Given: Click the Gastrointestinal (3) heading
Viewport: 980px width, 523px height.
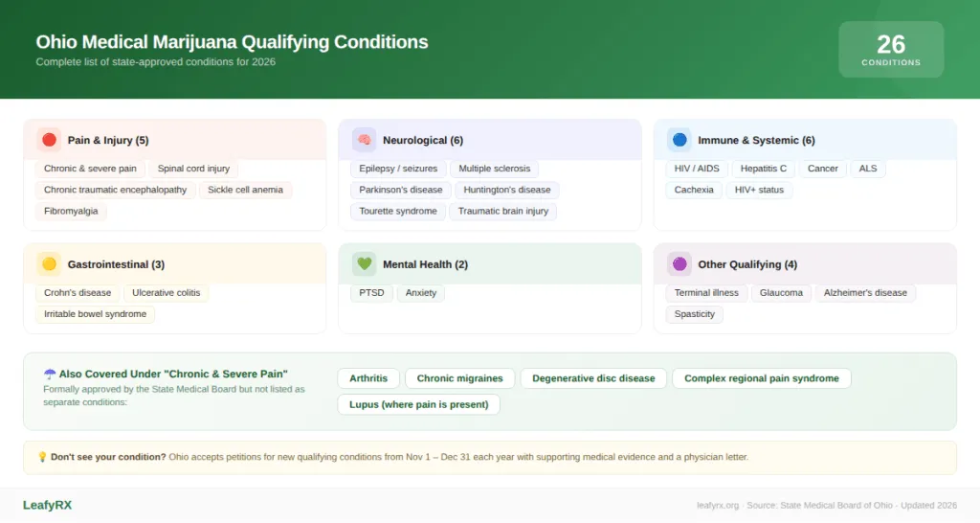Looking at the screenshot, I should [116, 264].
